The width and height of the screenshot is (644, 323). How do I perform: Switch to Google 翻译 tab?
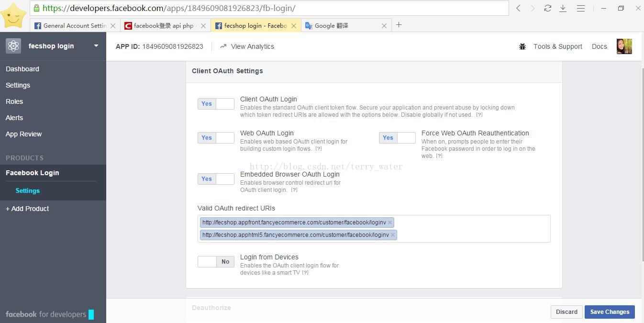(346, 26)
